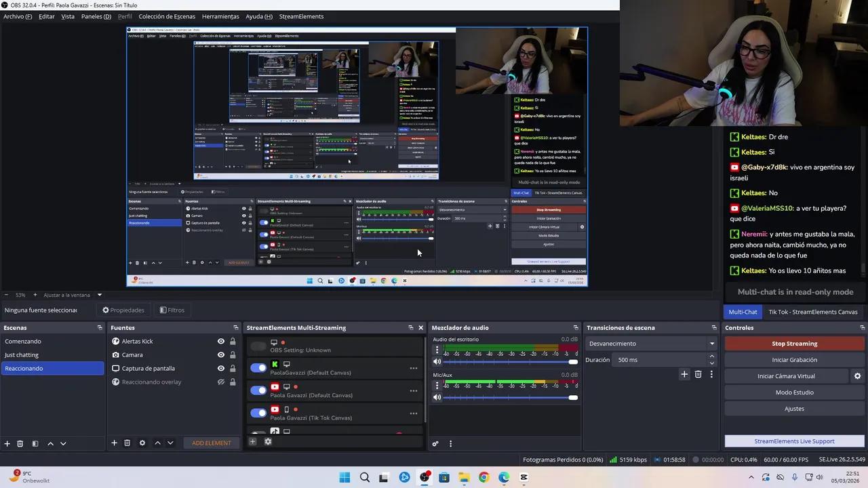Add a new source in Fuentes

(114, 443)
